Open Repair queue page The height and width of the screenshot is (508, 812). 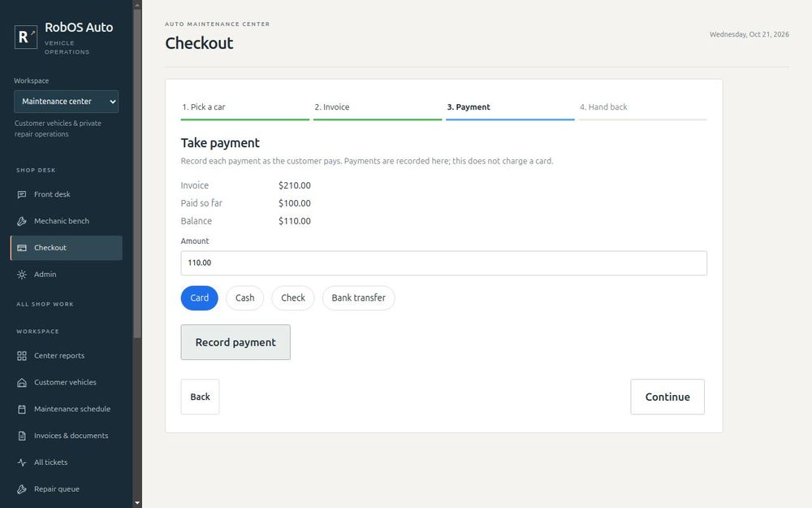[x=67, y=489]
